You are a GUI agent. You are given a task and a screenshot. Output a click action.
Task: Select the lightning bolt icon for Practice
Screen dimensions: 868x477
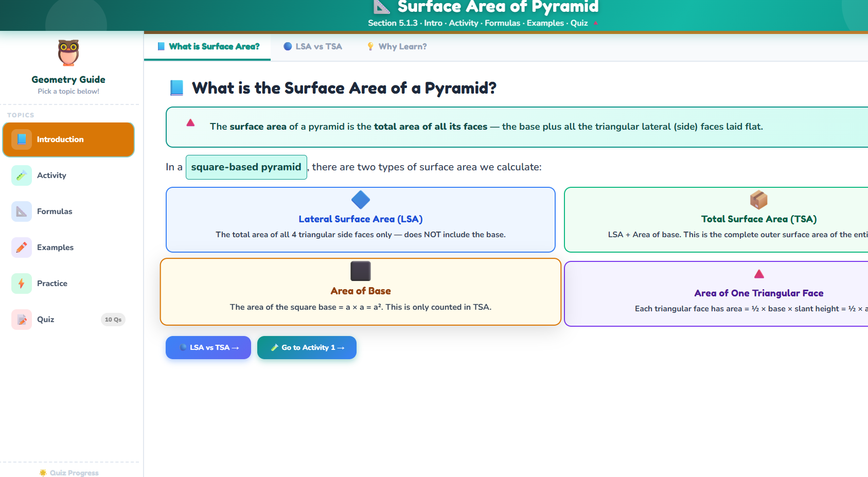(21, 283)
